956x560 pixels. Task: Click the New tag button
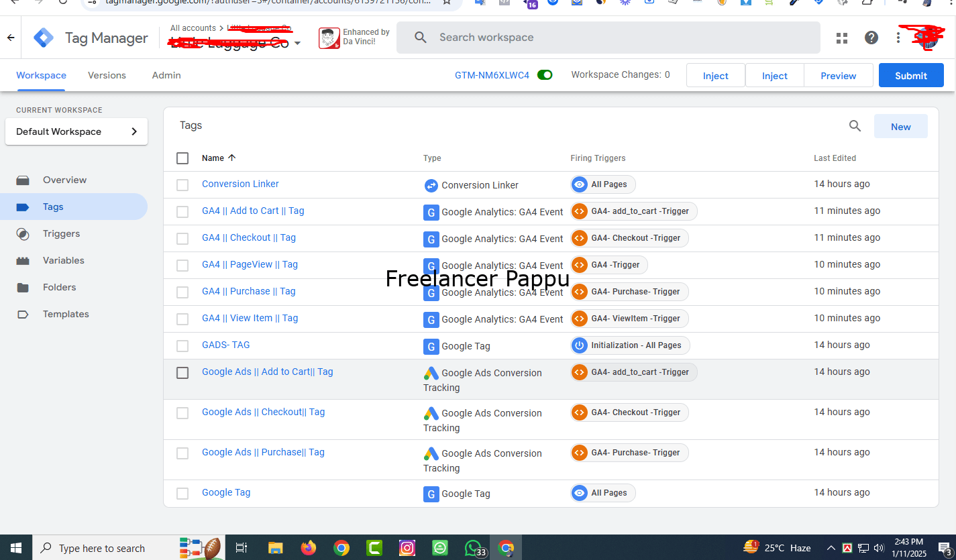pos(901,127)
